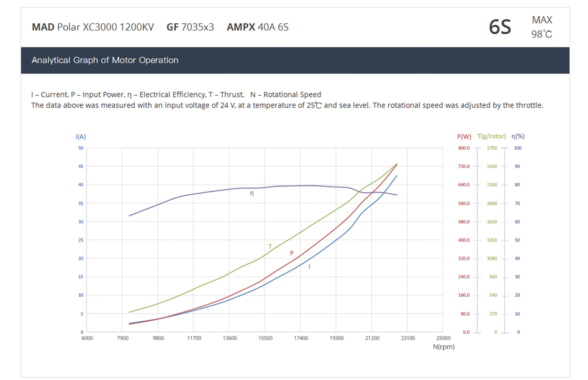Click the η(%) axis title
Image resolution: width=588 pixels, height=380 pixels.
[x=518, y=136]
